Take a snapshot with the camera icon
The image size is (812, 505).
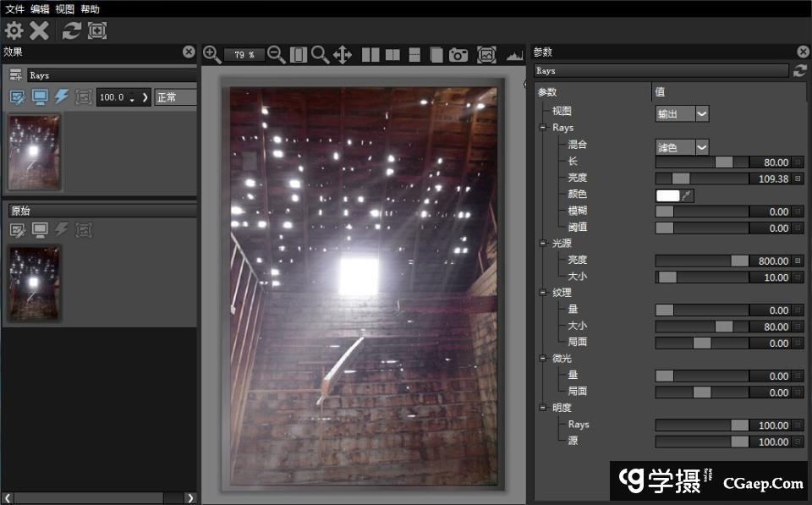[x=458, y=55]
